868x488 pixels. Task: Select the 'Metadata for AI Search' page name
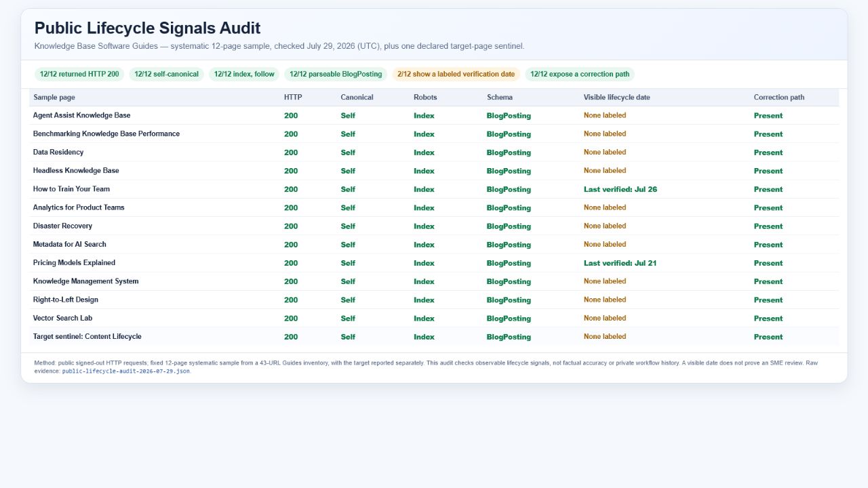70,244
